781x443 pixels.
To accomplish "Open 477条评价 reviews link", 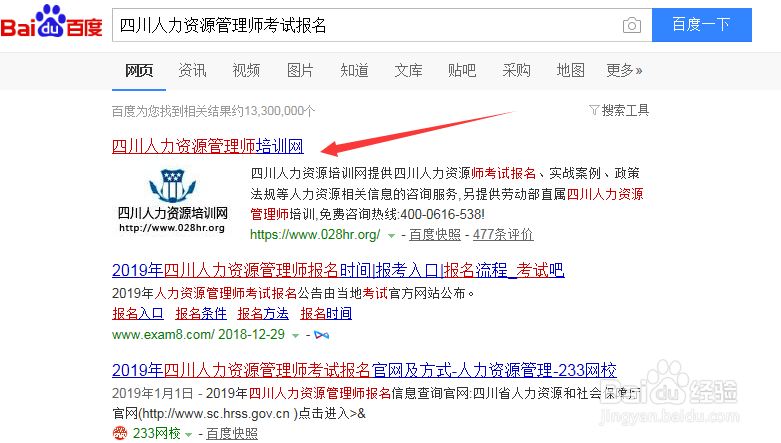I will point(503,234).
